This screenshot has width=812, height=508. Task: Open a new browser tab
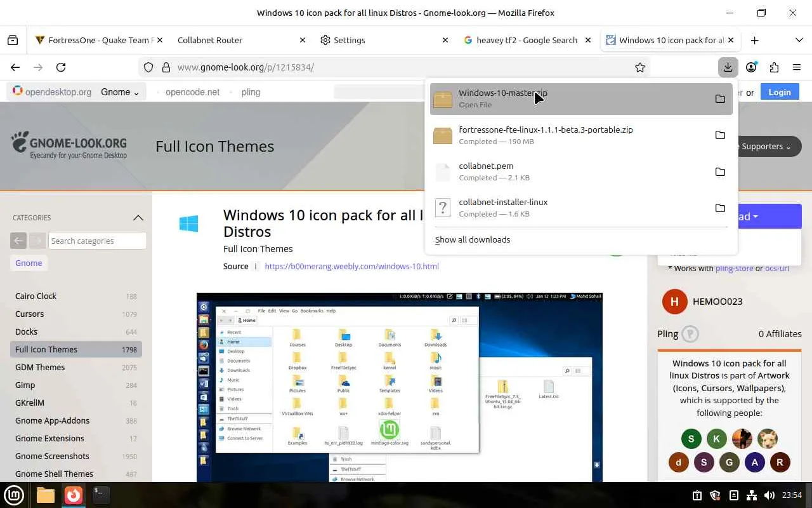click(754, 40)
